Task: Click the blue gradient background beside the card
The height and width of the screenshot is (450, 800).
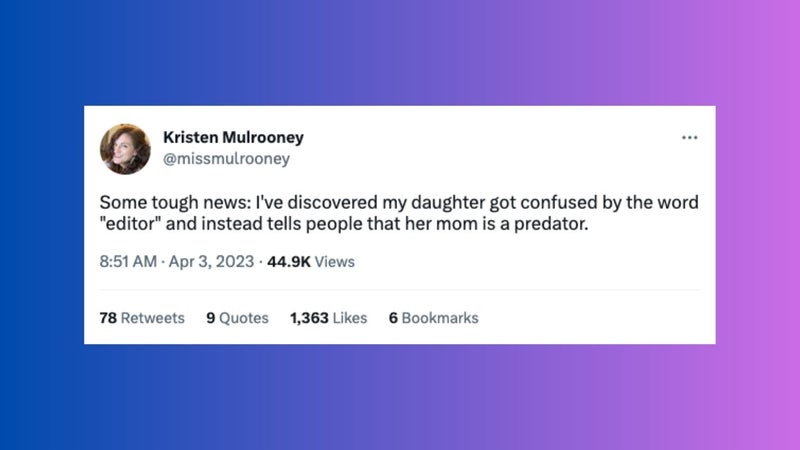Action: click(x=41, y=224)
